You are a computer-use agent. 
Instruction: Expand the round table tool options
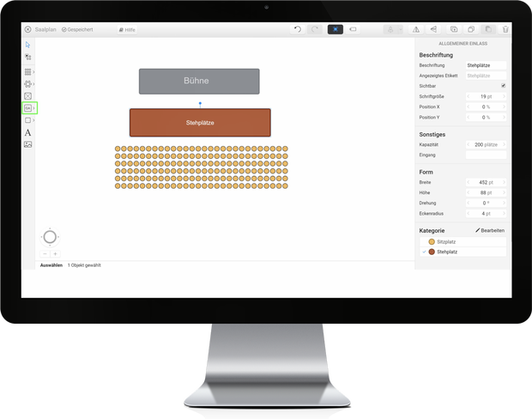pyautogui.click(x=34, y=84)
